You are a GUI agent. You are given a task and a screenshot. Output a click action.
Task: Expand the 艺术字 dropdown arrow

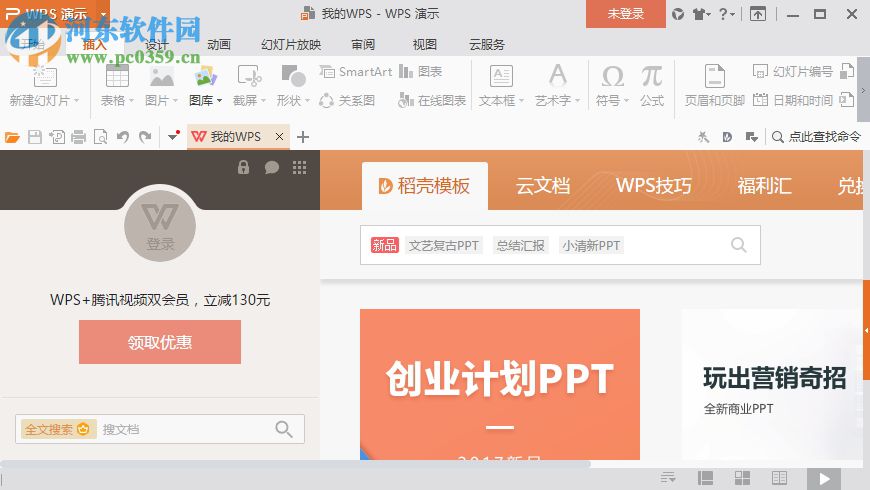click(x=578, y=100)
